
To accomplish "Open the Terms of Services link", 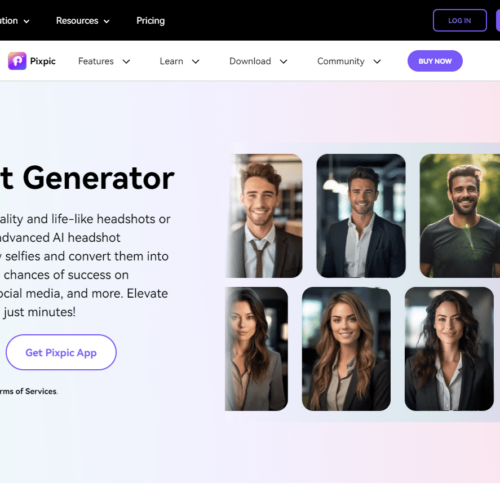I will (x=29, y=391).
